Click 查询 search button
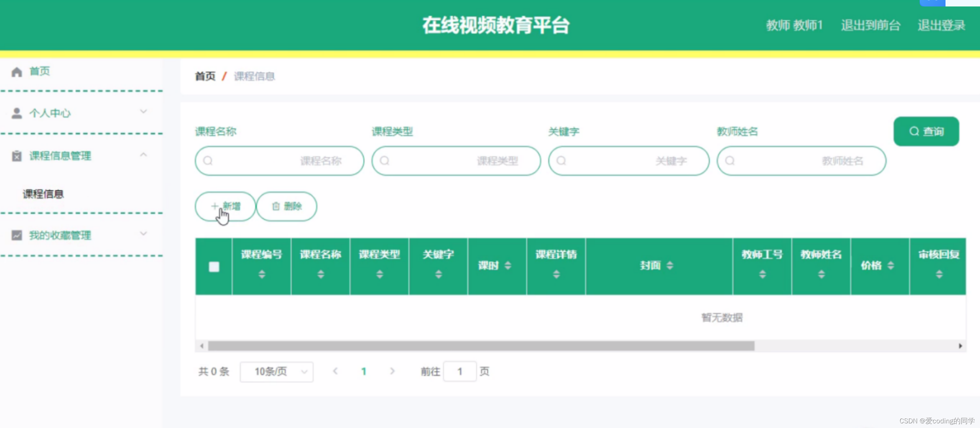980x428 pixels. [x=926, y=131]
